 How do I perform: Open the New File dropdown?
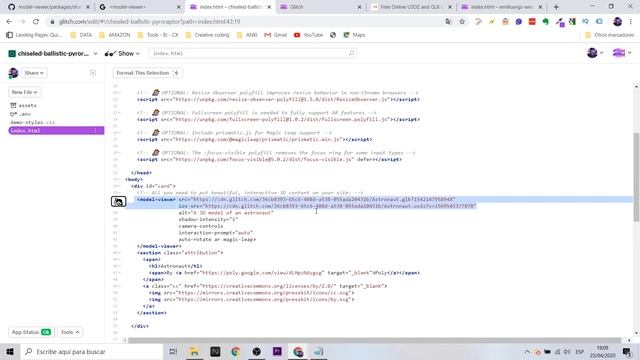24,92
